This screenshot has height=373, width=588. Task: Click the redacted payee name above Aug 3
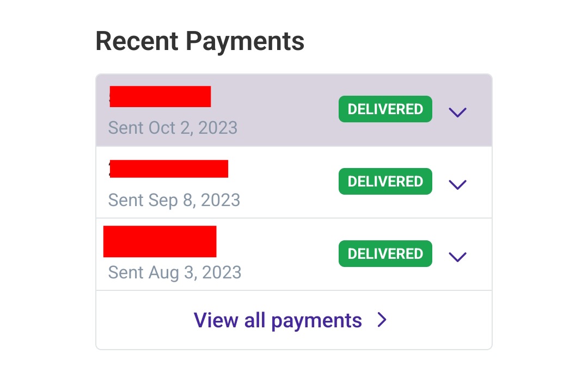(160, 241)
